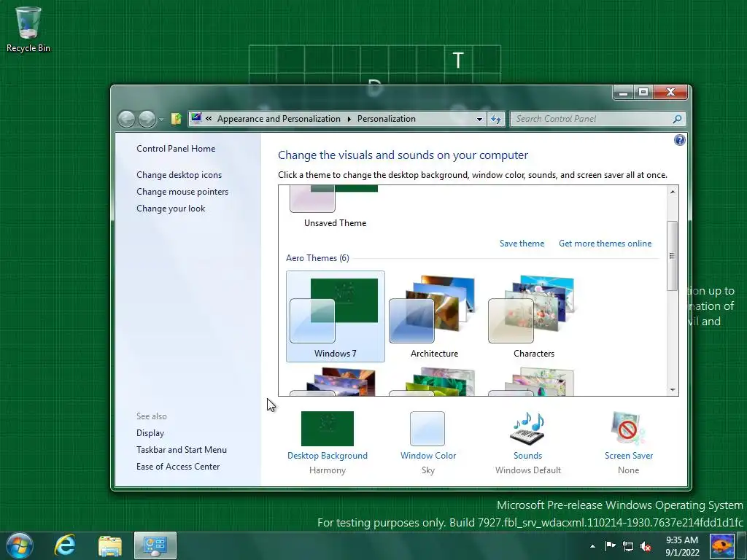Launch Internet Explorer from the taskbar
Viewport: 747px width, 560px height.
[65, 545]
